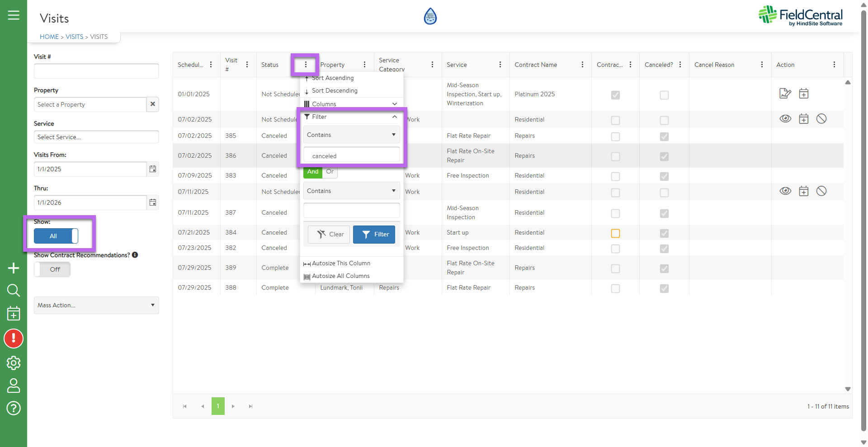Select the Or filter logic option
Viewport: 868px width, 447px height.
tap(330, 172)
